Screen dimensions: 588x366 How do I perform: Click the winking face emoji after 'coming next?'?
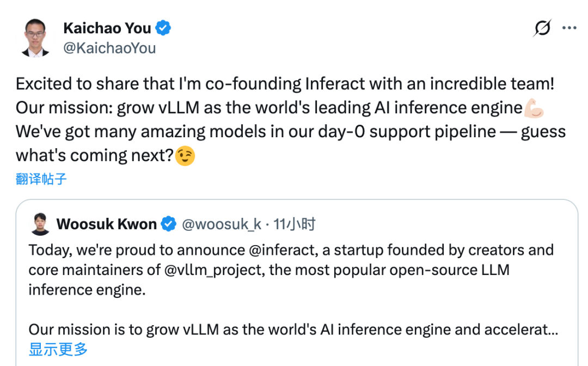pos(185,156)
